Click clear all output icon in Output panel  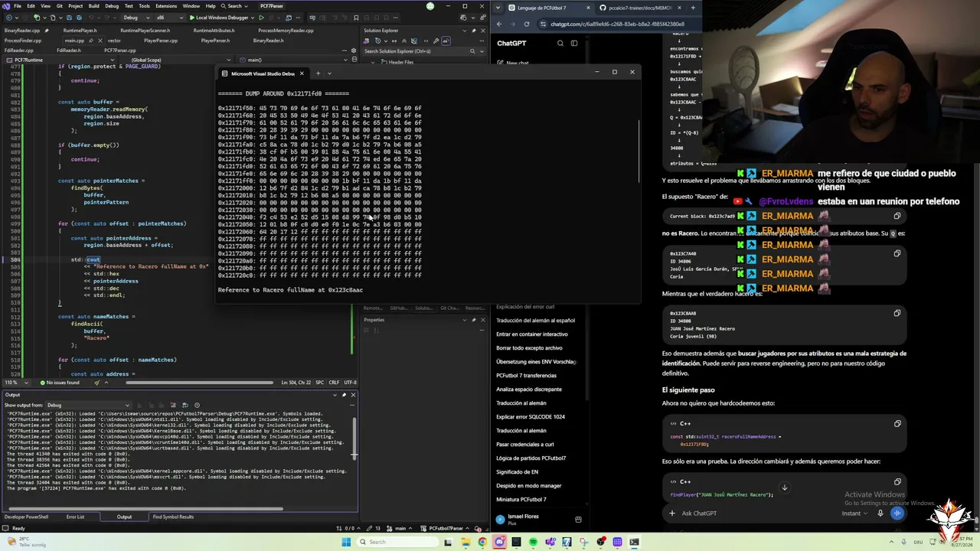(x=174, y=405)
